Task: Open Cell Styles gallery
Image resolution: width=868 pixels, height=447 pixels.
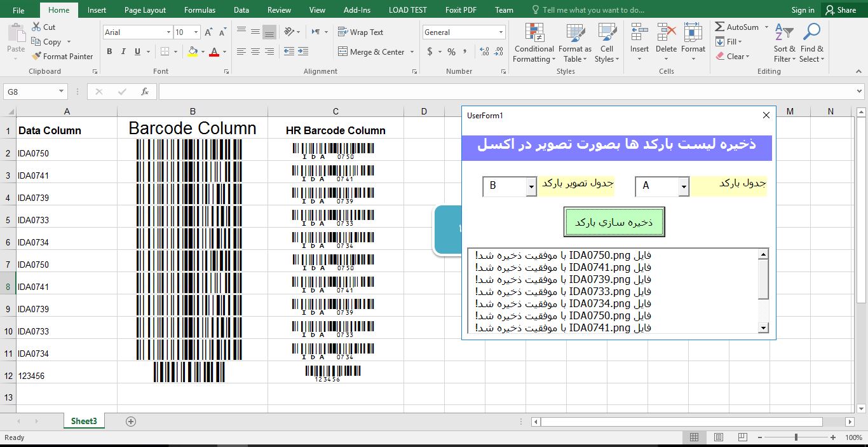Action: tap(607, 43)
